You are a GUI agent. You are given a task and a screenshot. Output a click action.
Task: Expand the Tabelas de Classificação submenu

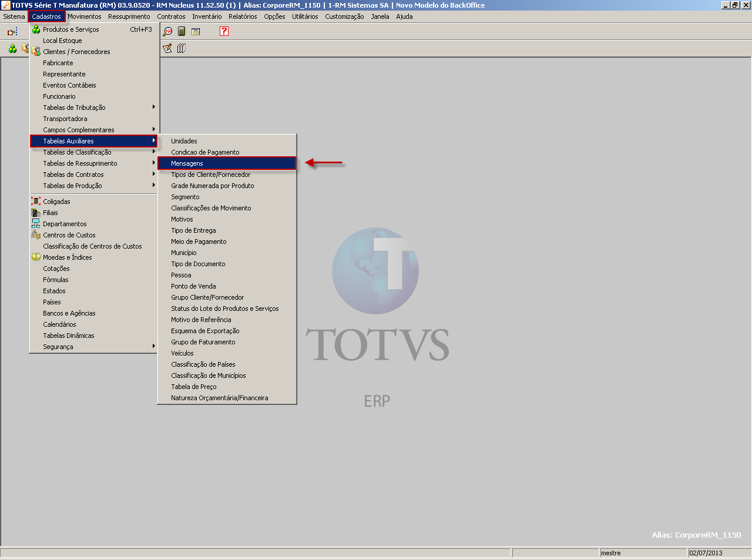(95, 152)
